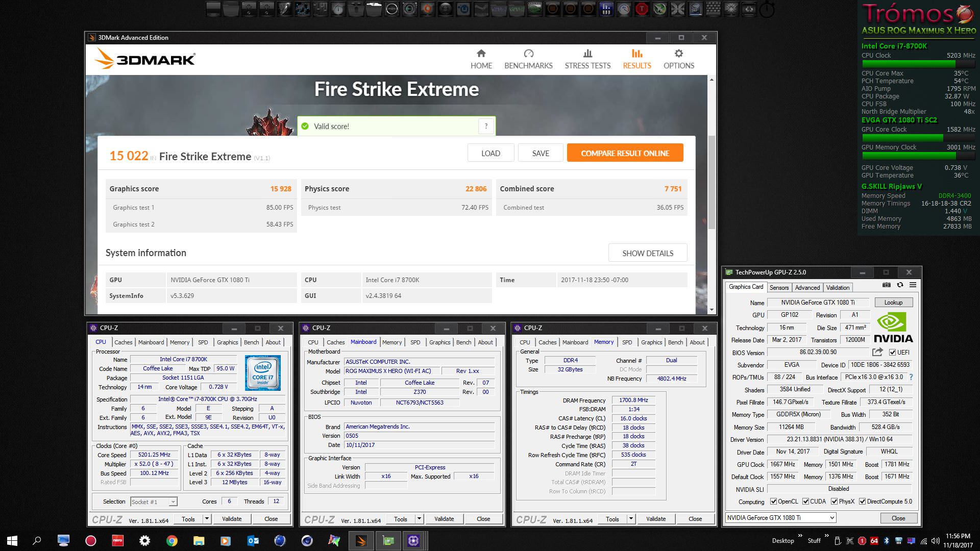Image resolution: width=980 pixels, height=551 pixels.
Task: Toggle UEFI checkbox in GPU-Z
Action: coord(892,353)
